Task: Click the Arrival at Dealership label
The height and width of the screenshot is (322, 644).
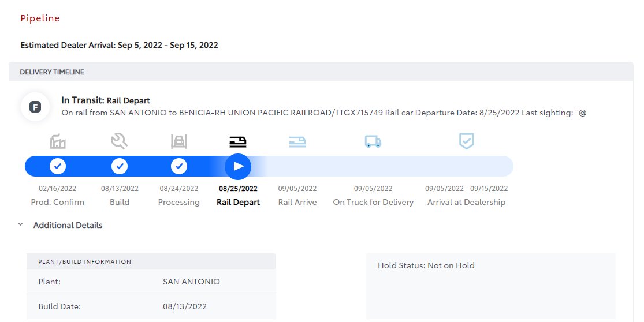Action: [x=467, y=202]
